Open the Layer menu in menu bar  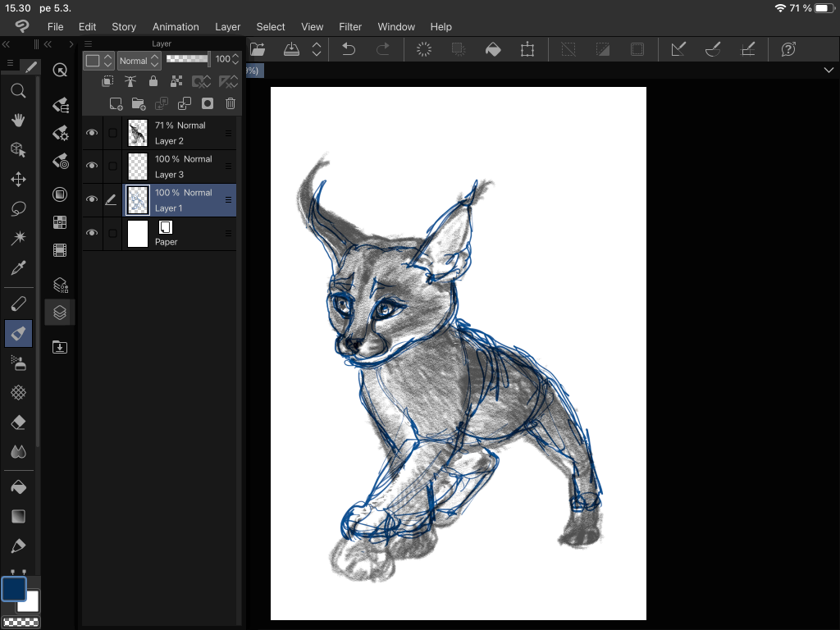tap(227, 26)
